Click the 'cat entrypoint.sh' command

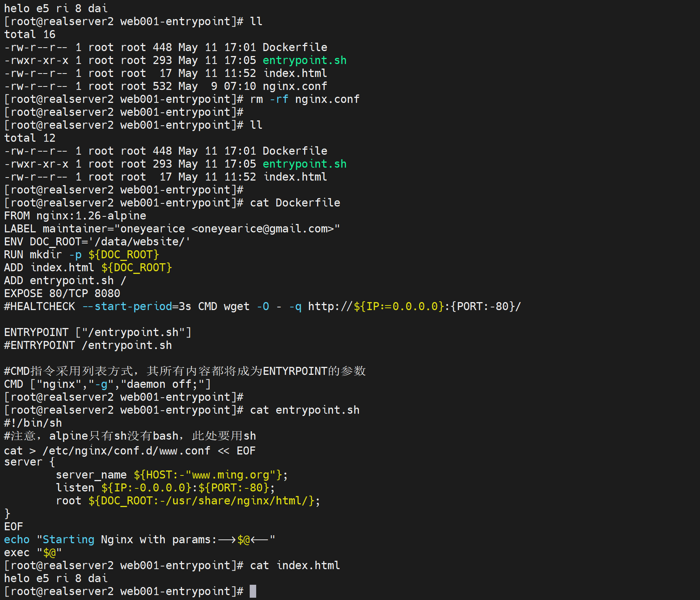pos(305,410)
